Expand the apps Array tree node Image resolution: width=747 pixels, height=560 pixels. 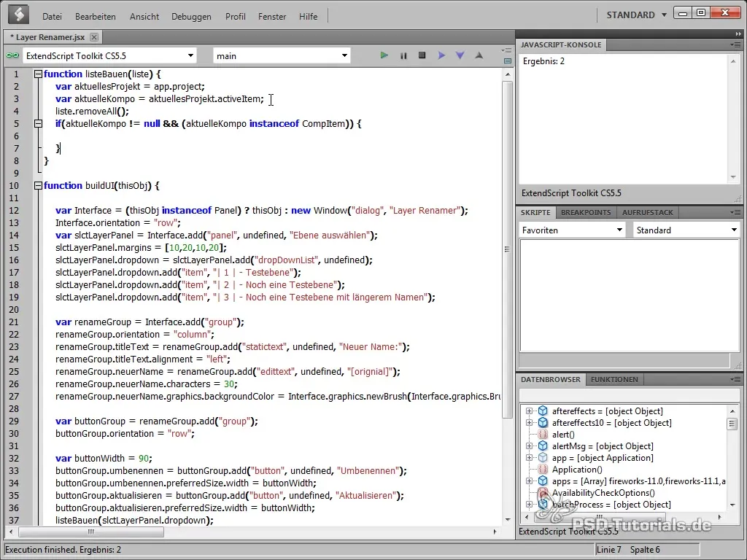pos(529,481)
